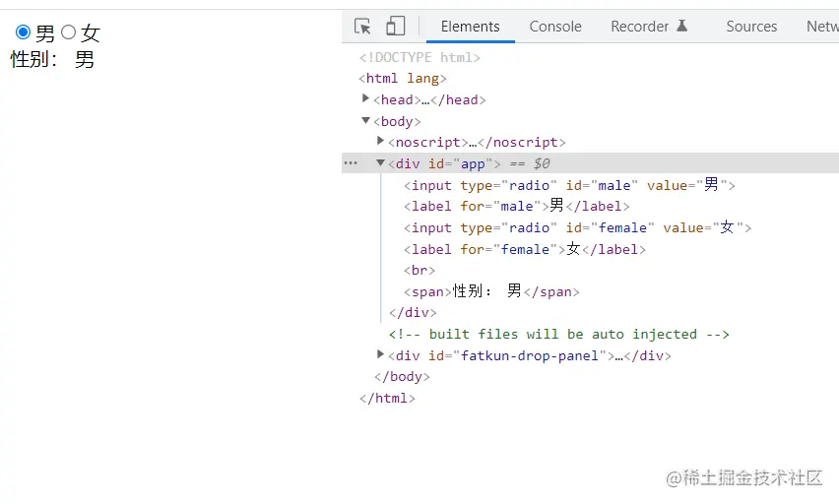The image size is (839, 504).
Task: Expand the head element node
Action: click(x=366, y=99)
